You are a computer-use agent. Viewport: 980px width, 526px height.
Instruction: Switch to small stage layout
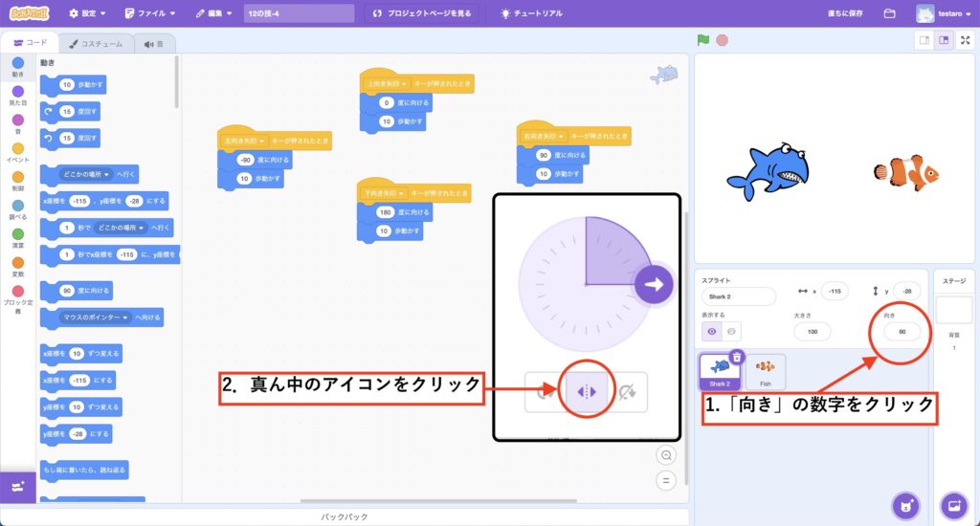click(924, 40)
